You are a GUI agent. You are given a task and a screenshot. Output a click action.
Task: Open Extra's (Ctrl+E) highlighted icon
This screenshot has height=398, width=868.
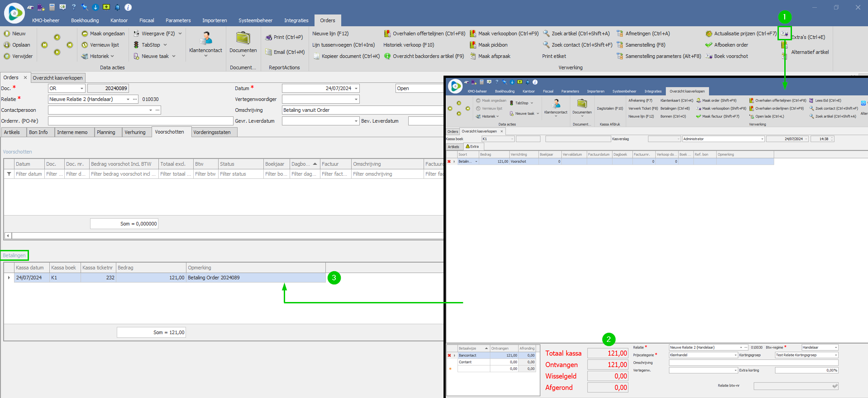(784, 34)
